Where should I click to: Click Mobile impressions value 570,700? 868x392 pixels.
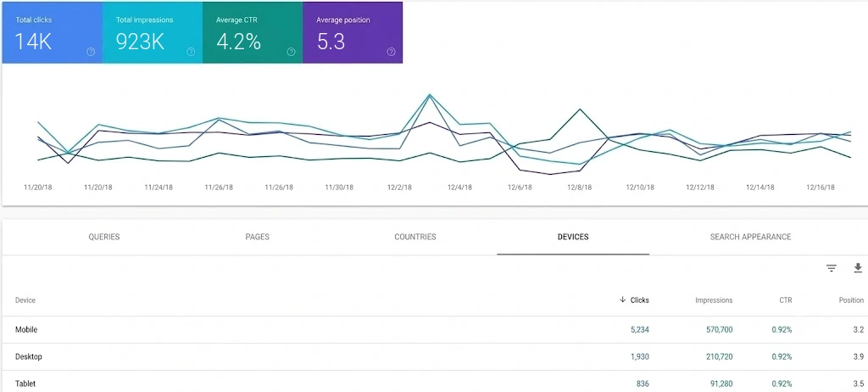point(719,330)
